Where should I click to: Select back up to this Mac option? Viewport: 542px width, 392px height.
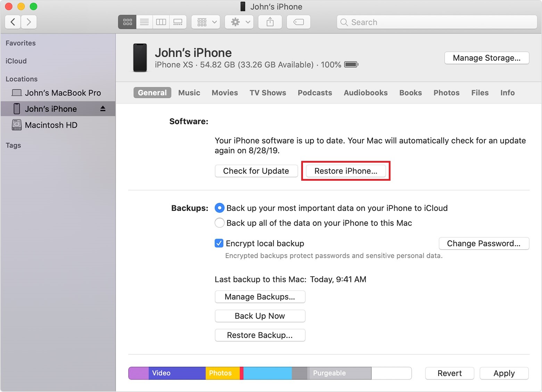point(220,223)
